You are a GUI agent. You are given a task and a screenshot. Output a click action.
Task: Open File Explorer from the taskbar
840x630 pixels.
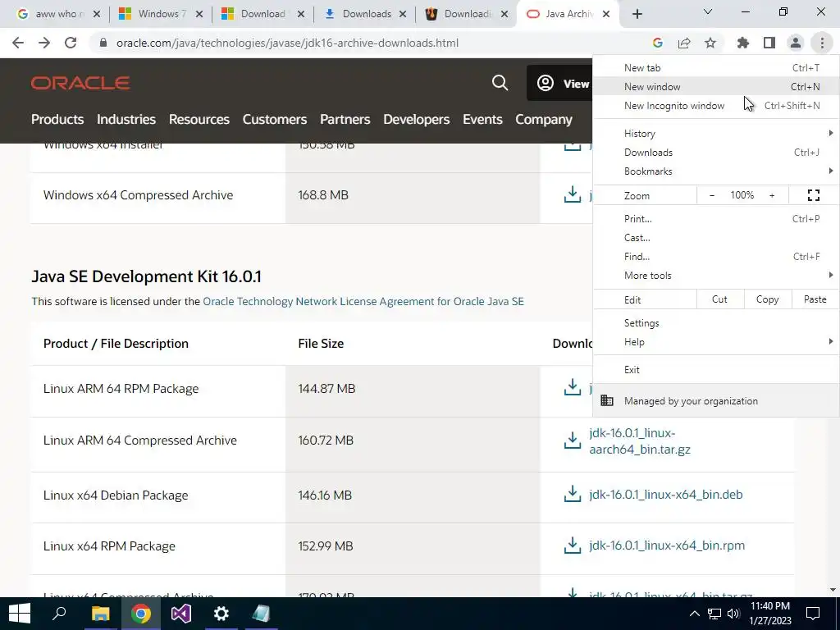coord(100,614)
